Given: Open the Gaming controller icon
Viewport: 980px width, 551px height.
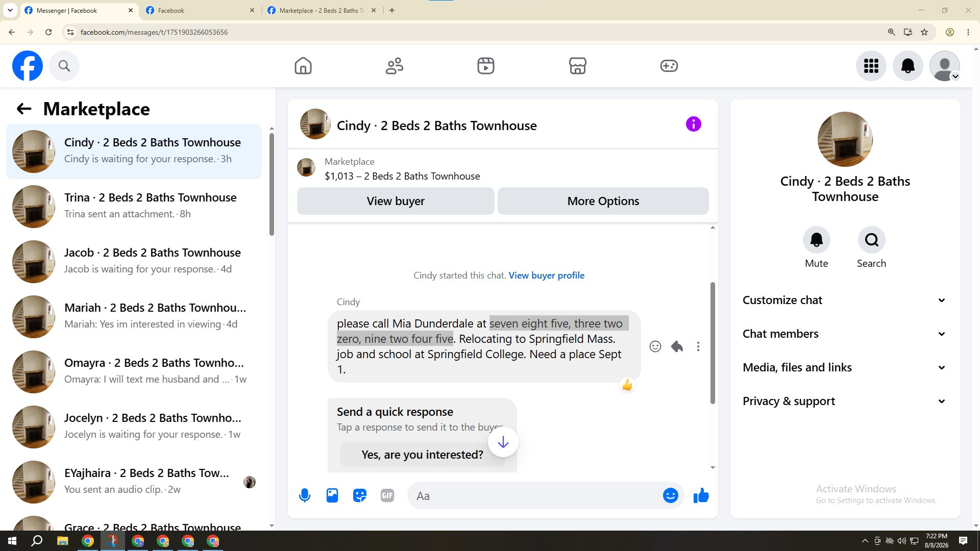Looking at the screenshot, I should 669,66.
